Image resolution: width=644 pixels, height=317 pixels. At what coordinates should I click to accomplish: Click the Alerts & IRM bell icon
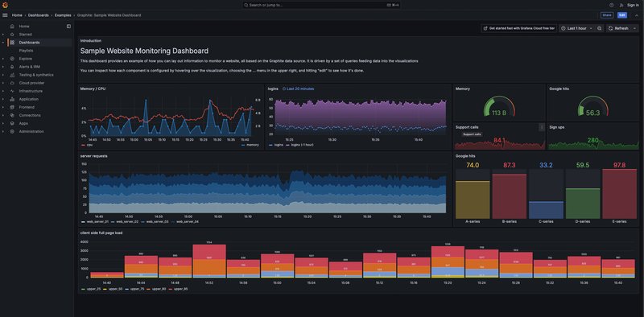[x=12, y=67]
